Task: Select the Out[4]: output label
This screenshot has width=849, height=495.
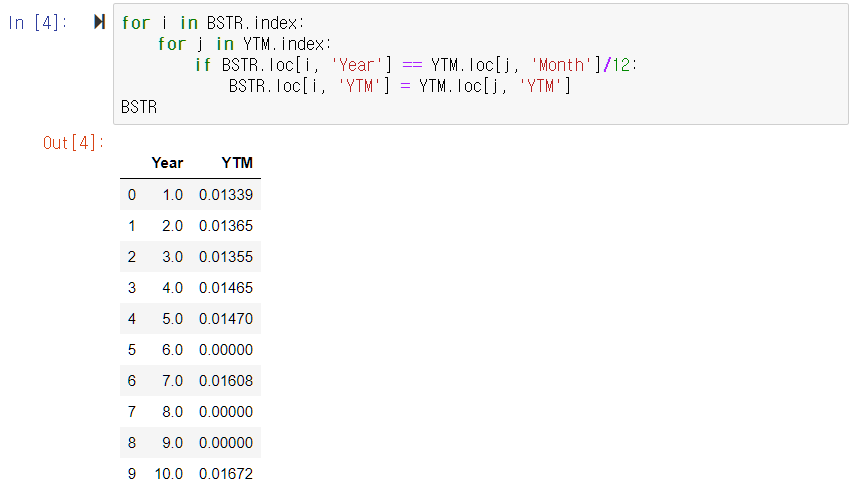Action: (73, 143)
